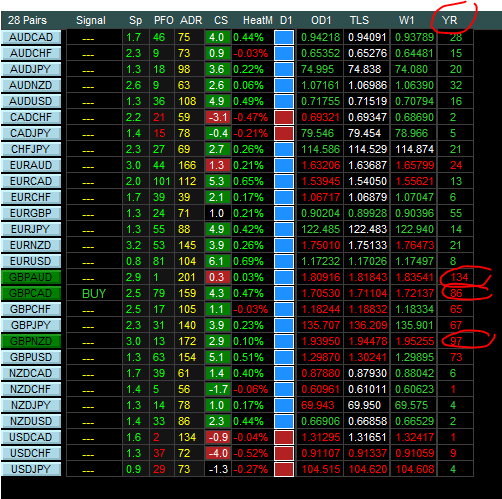The image size is (502, 499).
Task: Click the CS value 6.1 for EURUSD
Action: click(217, 261)
